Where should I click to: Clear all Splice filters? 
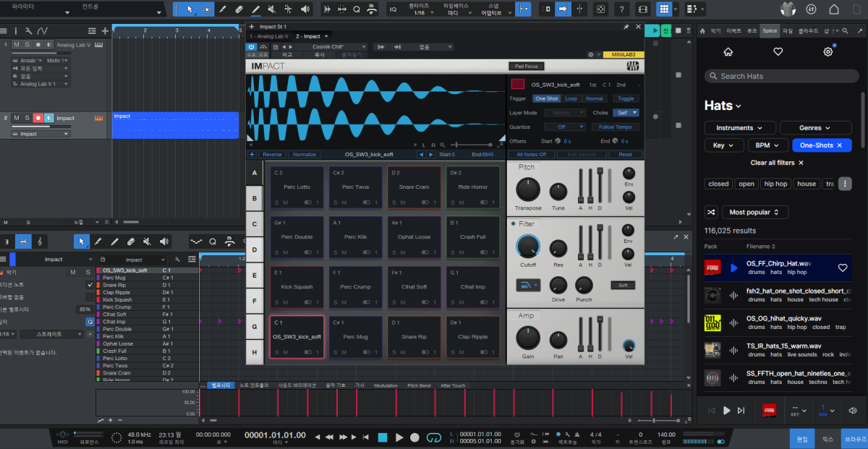[x=778, y=163]
